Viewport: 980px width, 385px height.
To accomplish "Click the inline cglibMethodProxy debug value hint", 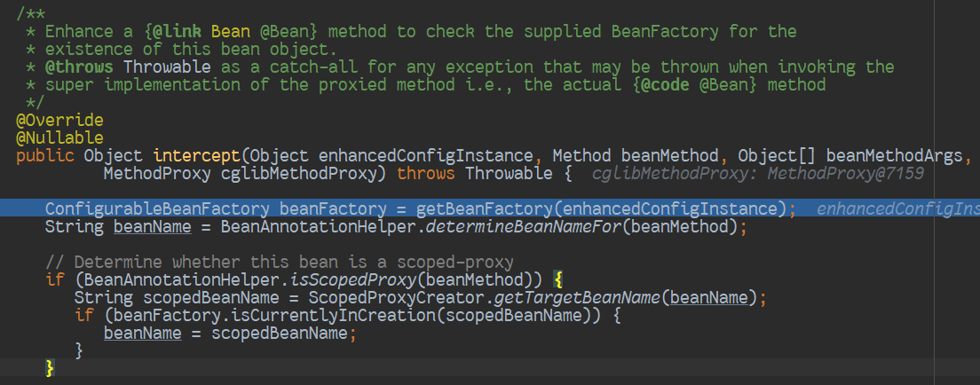I will pos(757,174).
